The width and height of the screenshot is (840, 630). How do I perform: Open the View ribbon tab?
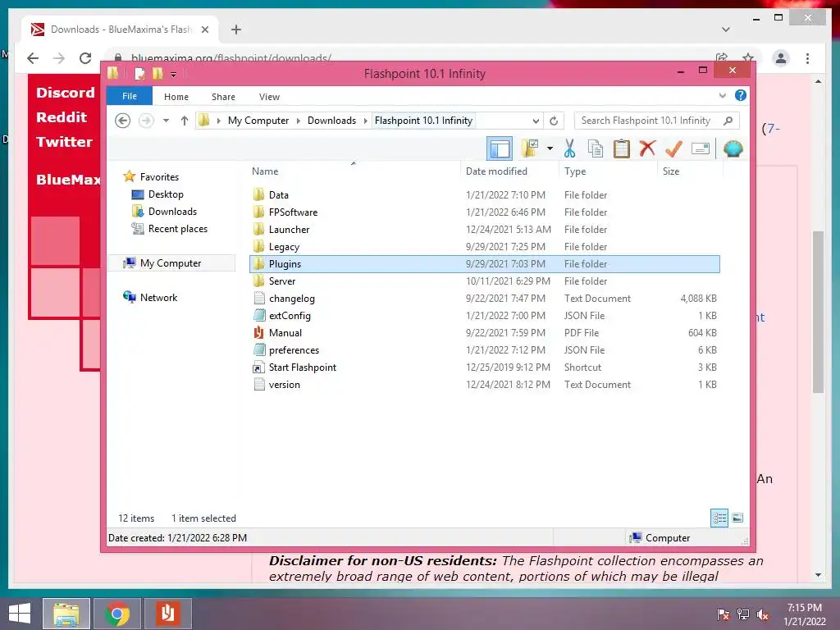pyautogui.click(x=269, y=97)
